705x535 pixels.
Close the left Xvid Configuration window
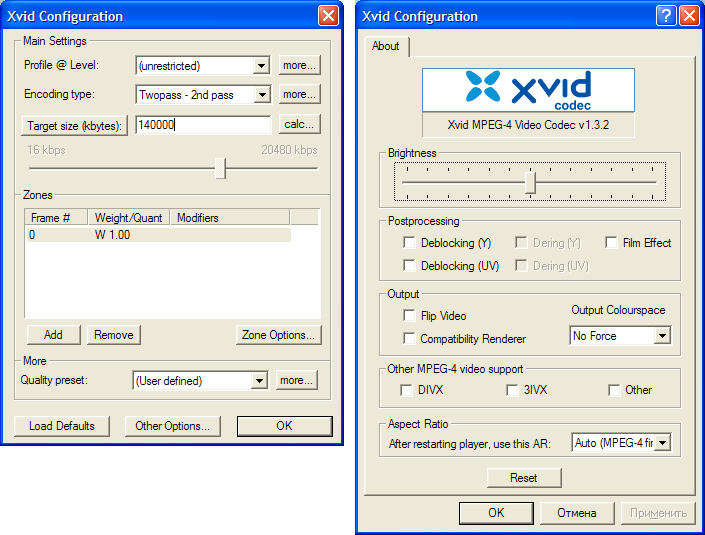(328, 16)
